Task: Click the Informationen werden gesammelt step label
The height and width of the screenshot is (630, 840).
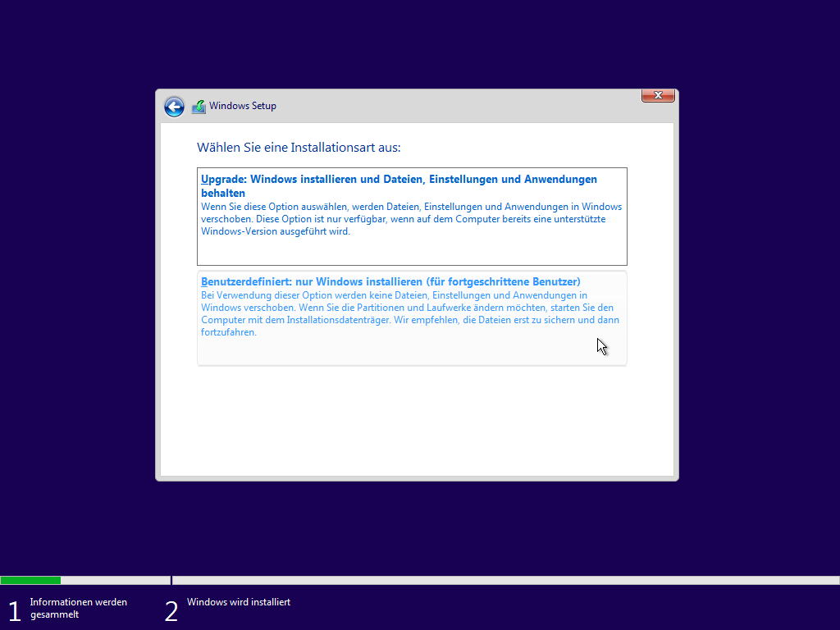Action: tap(78, 608)
